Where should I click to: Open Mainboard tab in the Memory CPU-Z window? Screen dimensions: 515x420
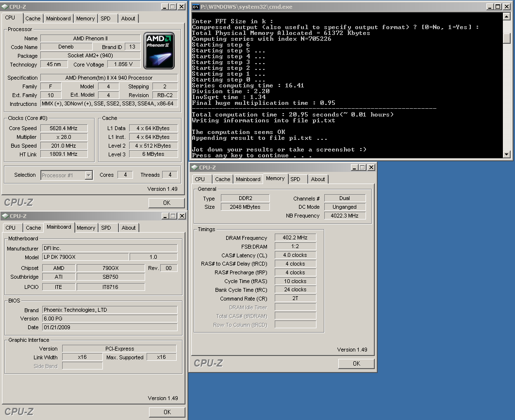[x=248, y=180]
